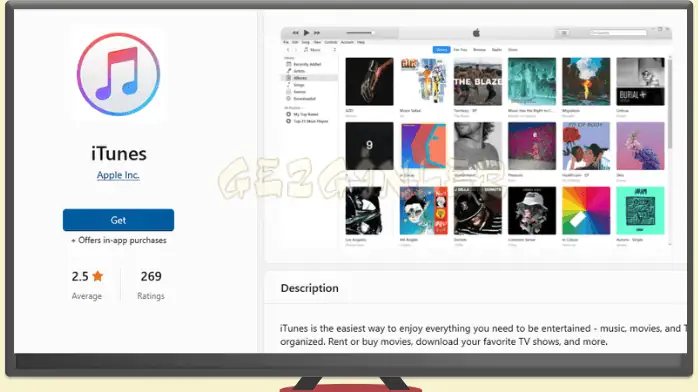Open the Migration flame album cover

pyautogui.click(x=586, y=81)
